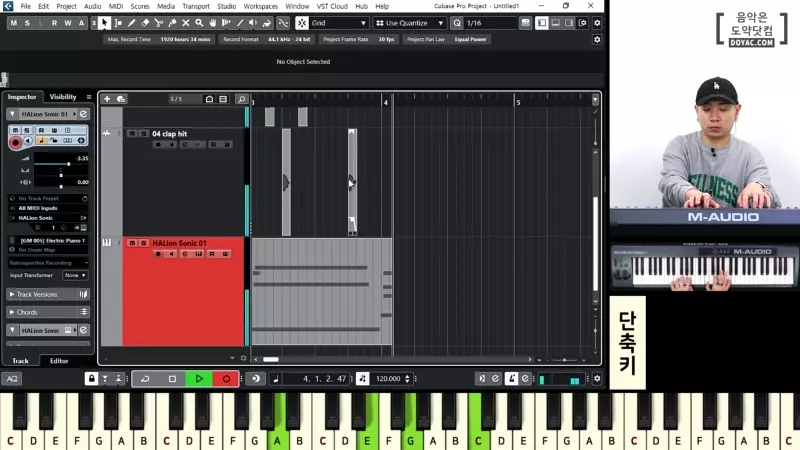Click Add Track plus button

click(107, 99)
